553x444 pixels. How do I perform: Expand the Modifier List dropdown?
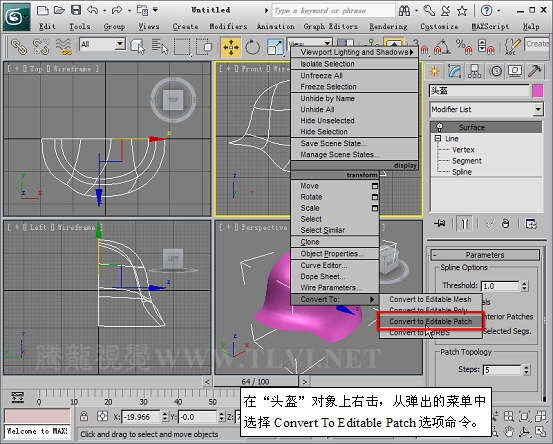538,109
